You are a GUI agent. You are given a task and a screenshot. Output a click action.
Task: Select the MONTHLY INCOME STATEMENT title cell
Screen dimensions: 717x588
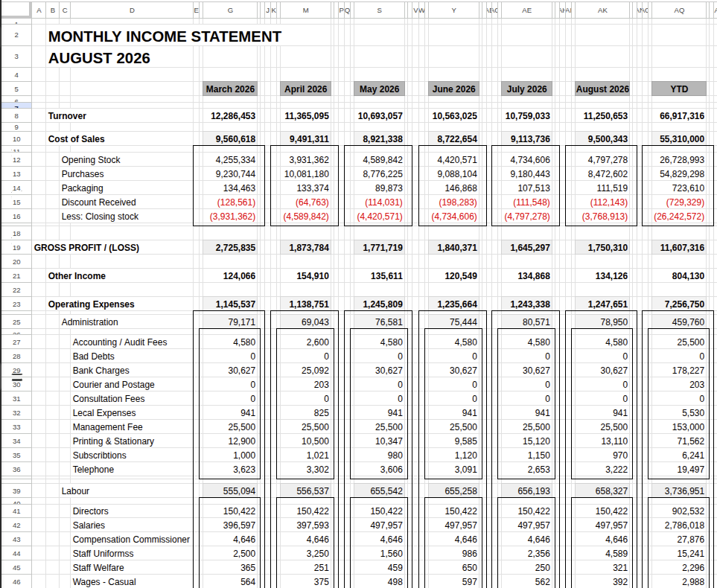click(x=165, y=36)
